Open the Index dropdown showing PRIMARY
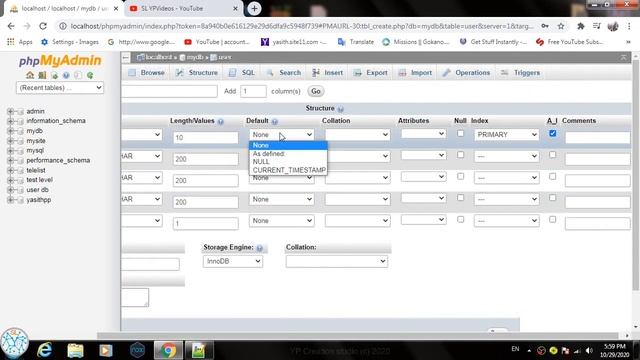The width and height of the screenshot is (640, 360). click(x=506, y=135)
